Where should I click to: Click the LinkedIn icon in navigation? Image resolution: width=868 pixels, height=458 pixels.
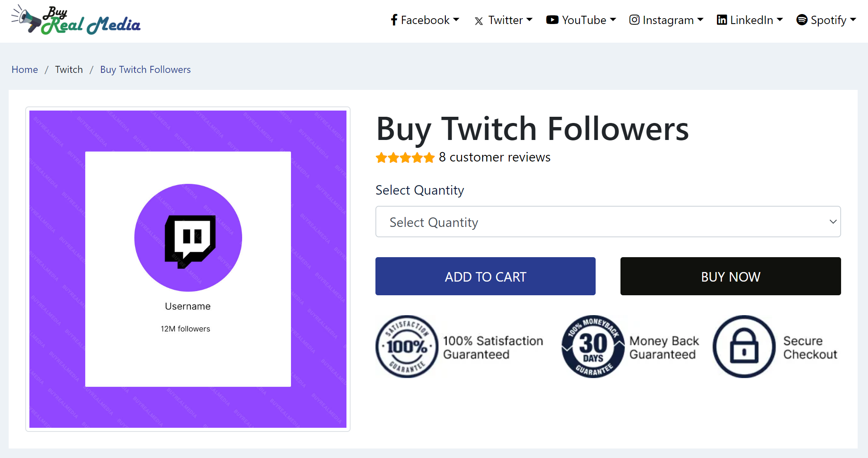pos(722,20)
